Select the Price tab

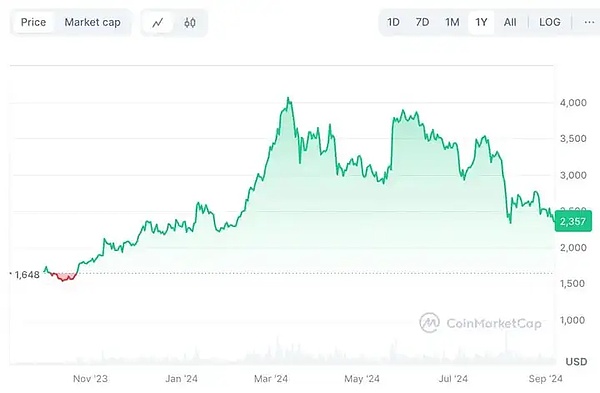pyautogui.click(x=33, y=22)
